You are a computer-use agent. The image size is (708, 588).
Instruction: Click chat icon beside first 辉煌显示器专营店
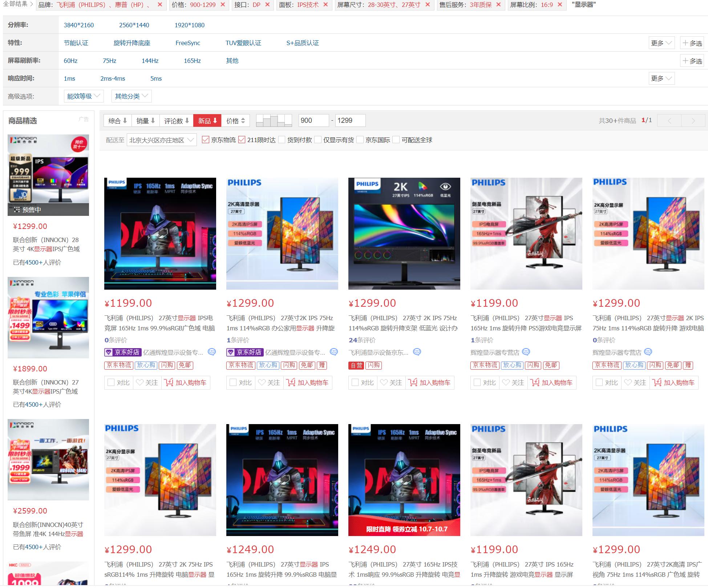526,352
